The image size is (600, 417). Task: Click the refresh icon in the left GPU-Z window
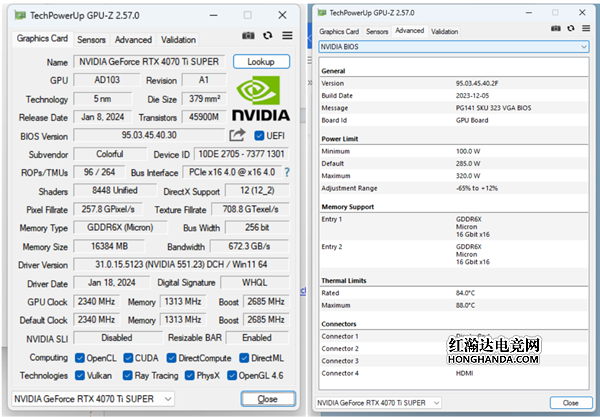[267, 36]
